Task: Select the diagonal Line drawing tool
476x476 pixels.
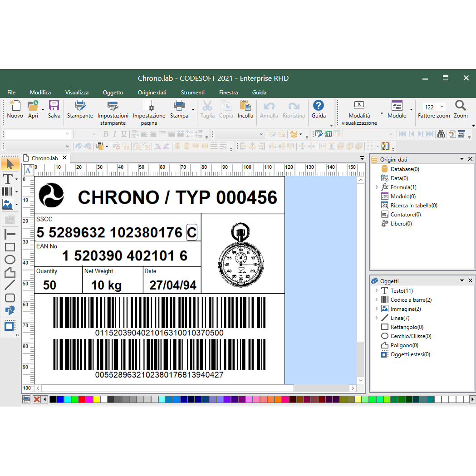Action: click(x=10, y=285)
